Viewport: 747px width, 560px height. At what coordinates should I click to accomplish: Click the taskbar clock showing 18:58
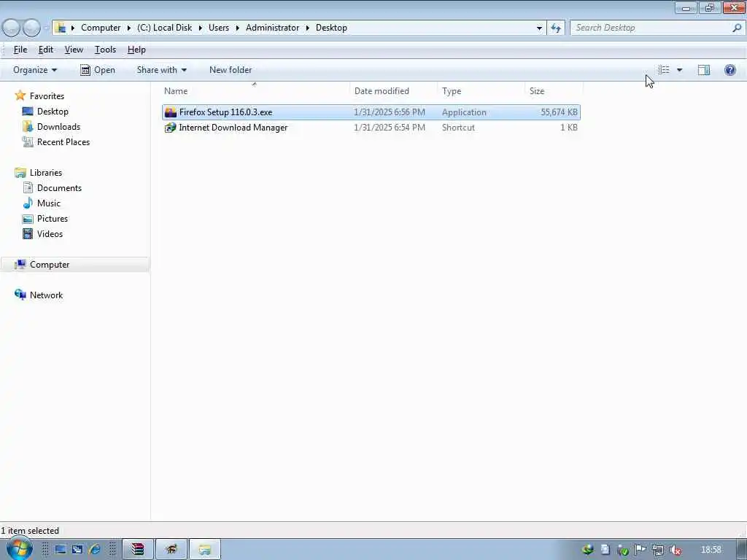pyautogui.click(x=711, y=550)
